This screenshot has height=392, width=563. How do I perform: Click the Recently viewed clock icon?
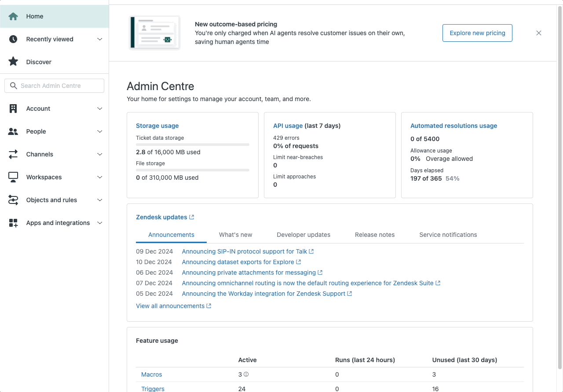point(13,39)
